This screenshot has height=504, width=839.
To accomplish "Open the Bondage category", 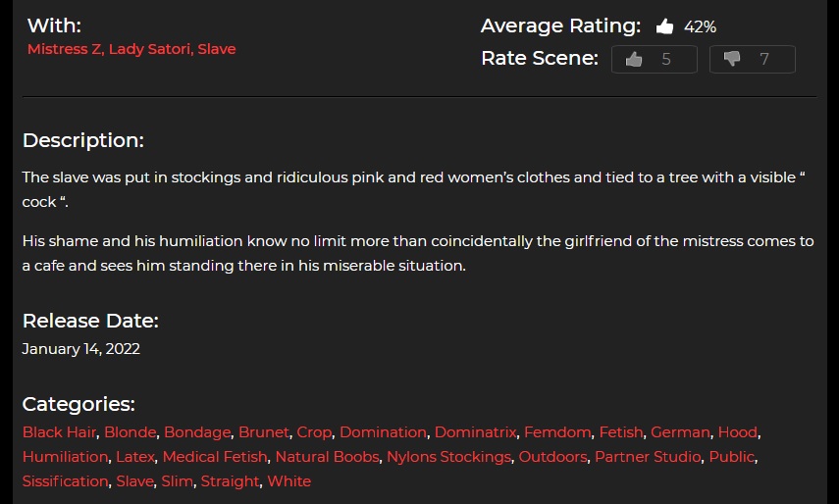I will point(197,432).
